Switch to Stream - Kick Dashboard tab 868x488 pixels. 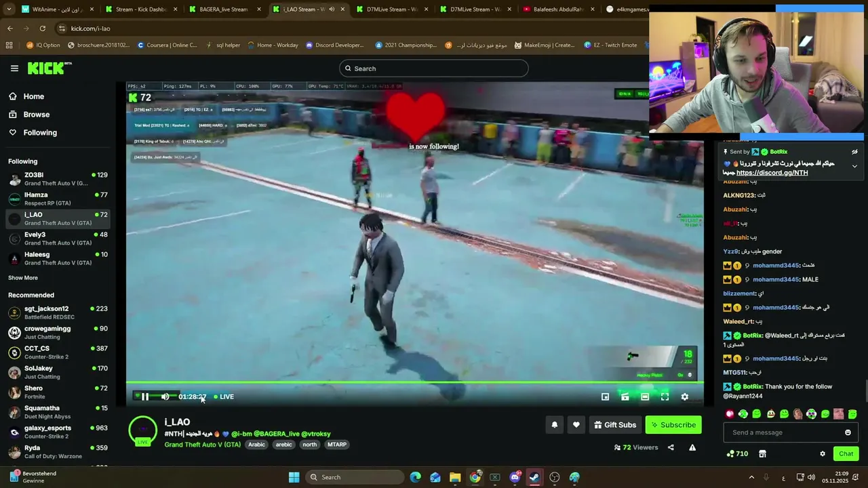(140, 9)
